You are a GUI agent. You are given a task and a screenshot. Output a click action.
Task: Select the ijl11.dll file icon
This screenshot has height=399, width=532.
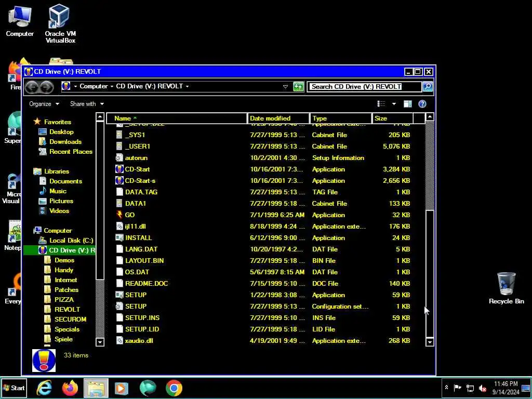119,227
